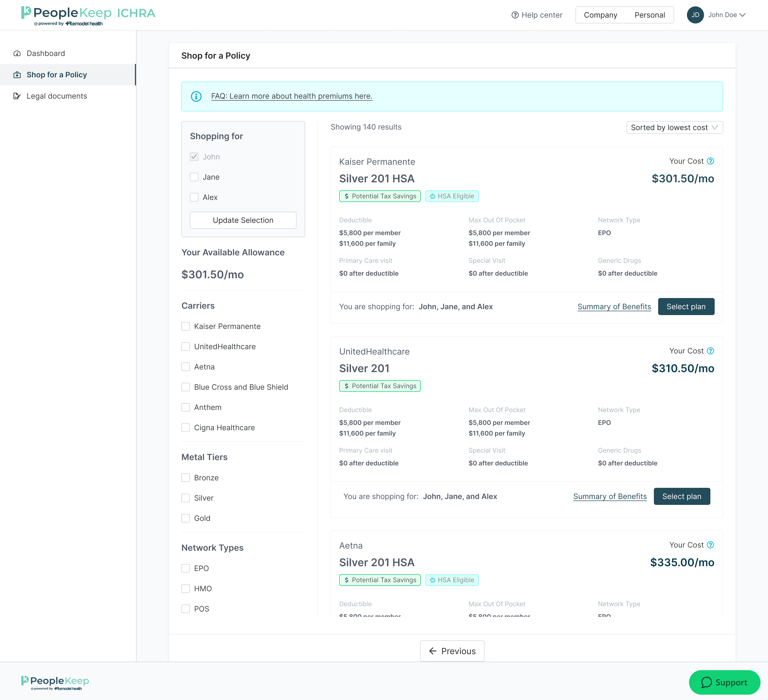The height and width of the screenshot is (700, 768).
Task: Click Your Cost help icon for Aetna plan
Action: coord(710,545)
